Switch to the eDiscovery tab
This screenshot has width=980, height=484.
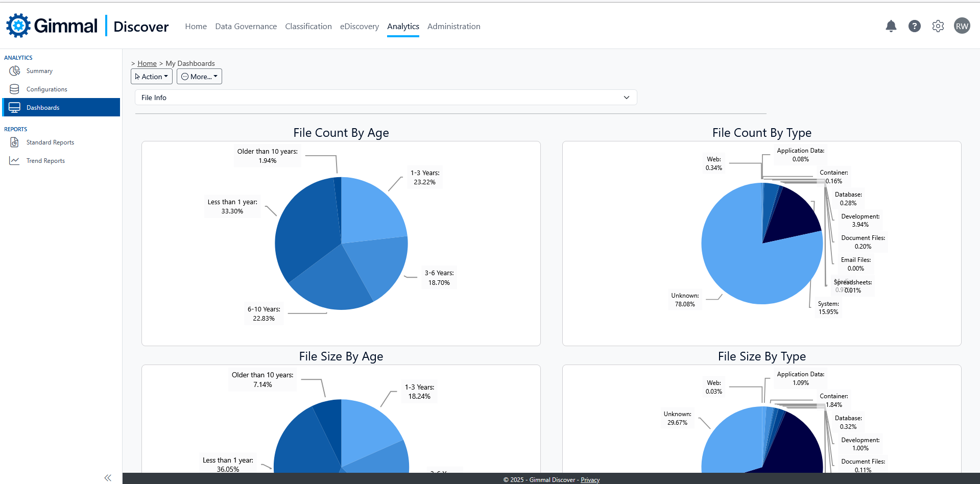(x=359, y=27)
